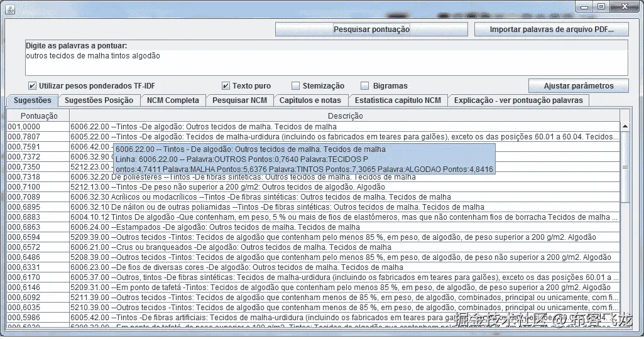Open the Ajustar parâmetros button

point(578,86)
